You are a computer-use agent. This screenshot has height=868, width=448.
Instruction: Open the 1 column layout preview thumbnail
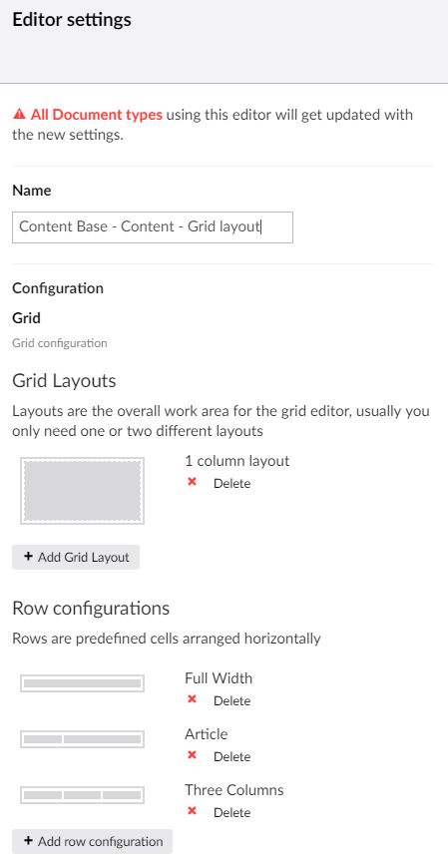pyautogui.click(x=83, y=491)
